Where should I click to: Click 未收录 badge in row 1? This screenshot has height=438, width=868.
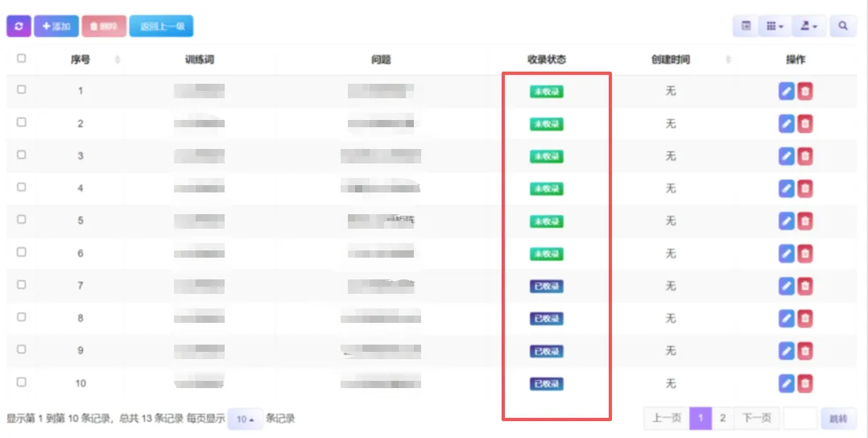547,91
